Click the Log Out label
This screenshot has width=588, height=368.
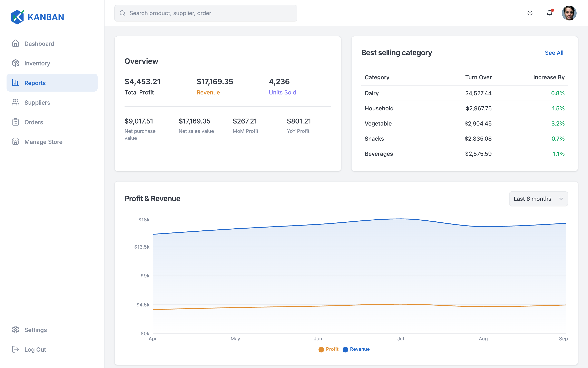(x=35, y=350)
